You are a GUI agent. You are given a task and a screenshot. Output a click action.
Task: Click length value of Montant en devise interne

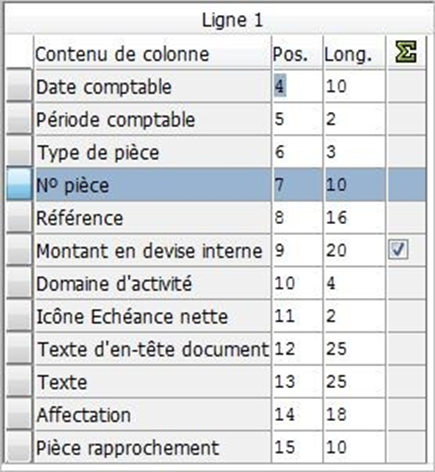[x=355, y=250]
